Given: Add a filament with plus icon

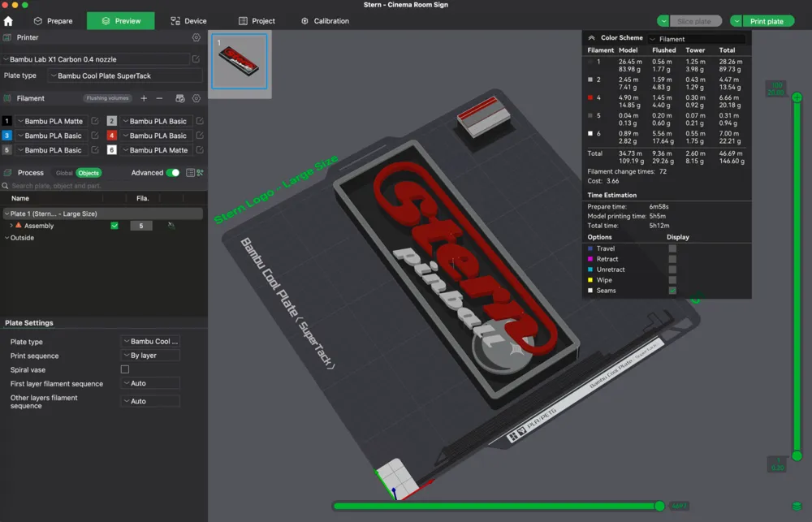Looking at the screenshot, I should pos(144,98).
